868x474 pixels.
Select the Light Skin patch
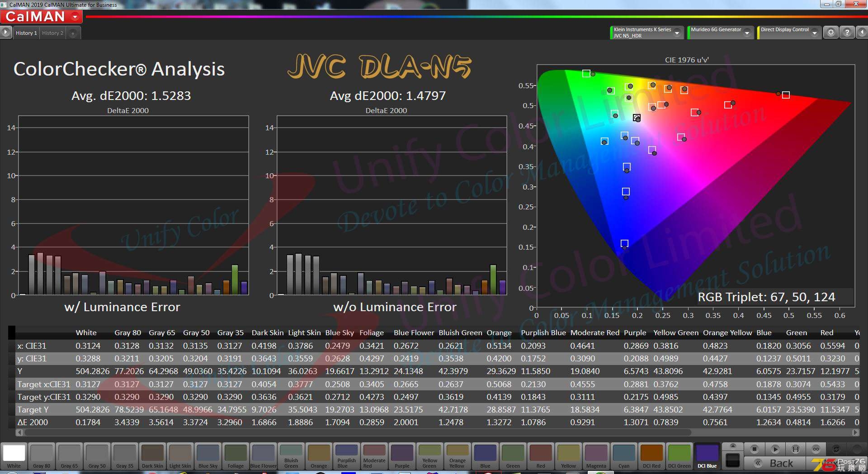coord(180,456)
